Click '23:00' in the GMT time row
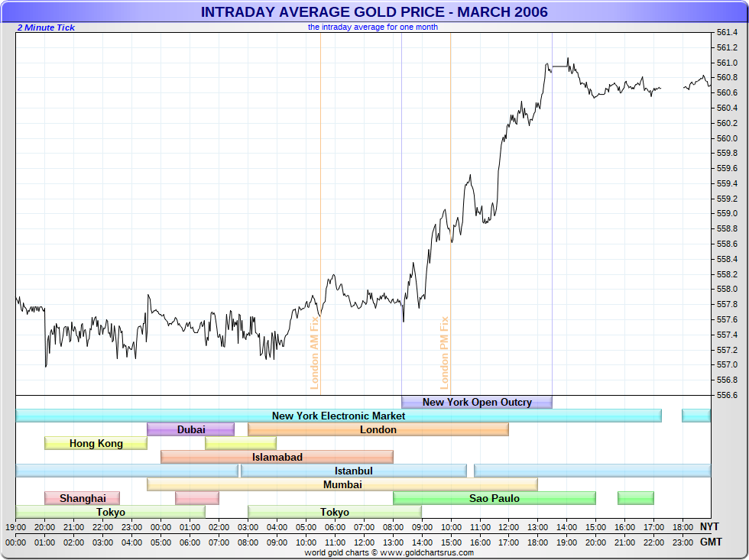The width and height of the screenshot is (749, 560). click(683, 543)
